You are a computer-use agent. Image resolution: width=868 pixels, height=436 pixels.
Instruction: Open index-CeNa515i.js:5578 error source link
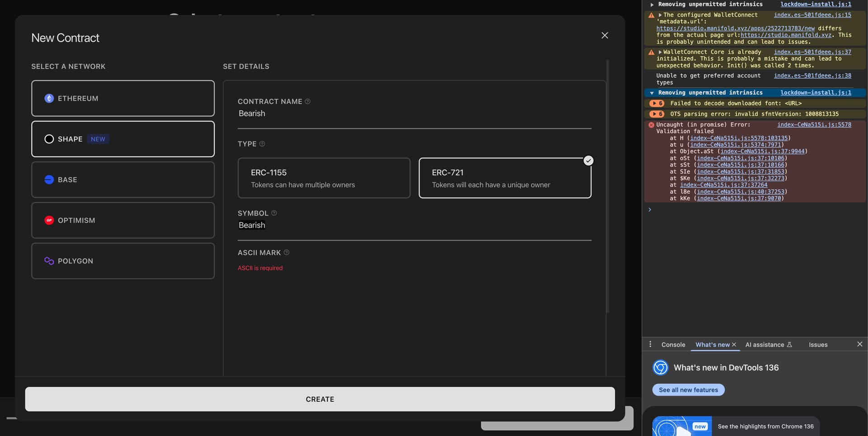(x=814, y=125)
